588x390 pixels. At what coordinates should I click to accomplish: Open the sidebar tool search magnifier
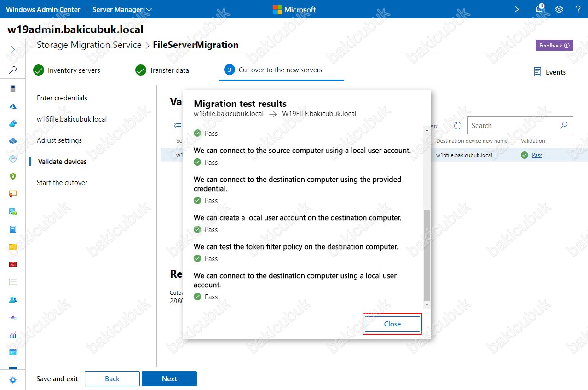click(13, 70)
